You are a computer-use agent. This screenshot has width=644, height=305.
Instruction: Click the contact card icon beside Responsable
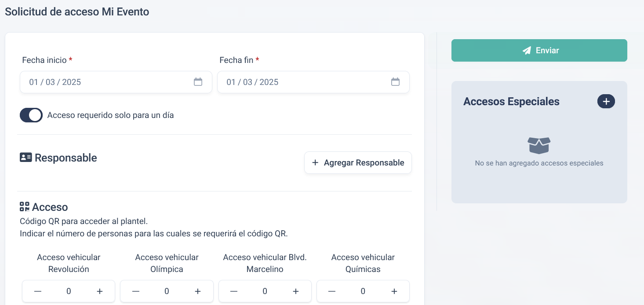point(25,157)
